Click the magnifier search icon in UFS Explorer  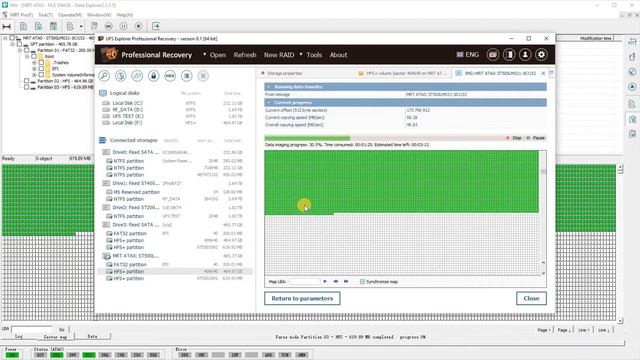click(x=104, y=76)
